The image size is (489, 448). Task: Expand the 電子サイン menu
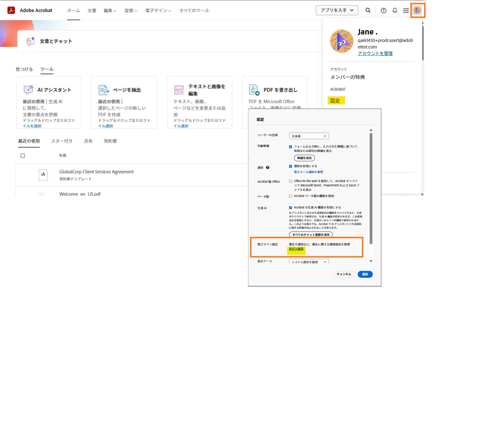[158, 11]
